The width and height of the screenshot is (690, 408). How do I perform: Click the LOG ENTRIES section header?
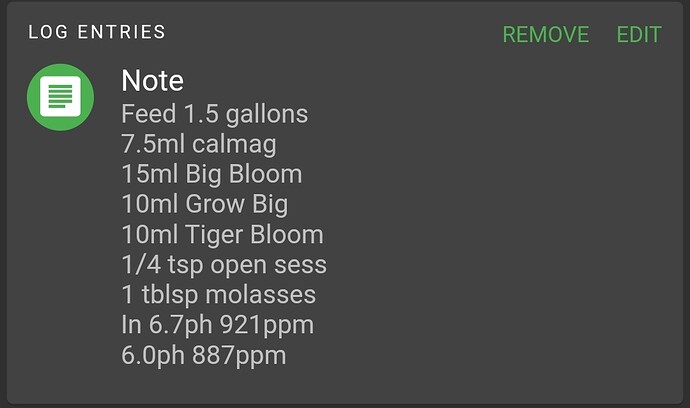97,32
